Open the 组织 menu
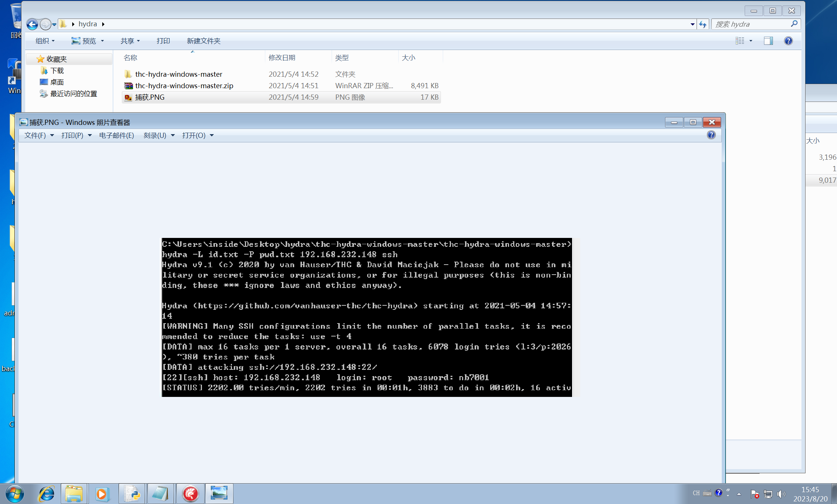The width and height of the screenshot is (837, 504). 45,41
